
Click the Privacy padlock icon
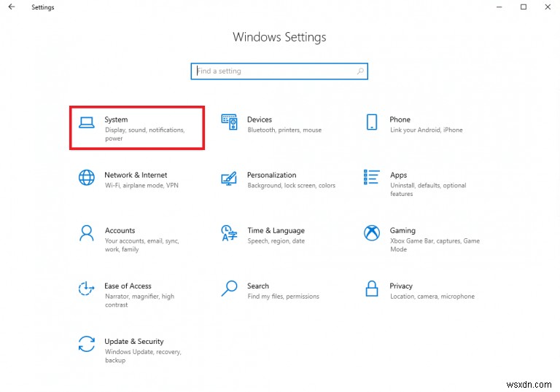pos(372,289)
